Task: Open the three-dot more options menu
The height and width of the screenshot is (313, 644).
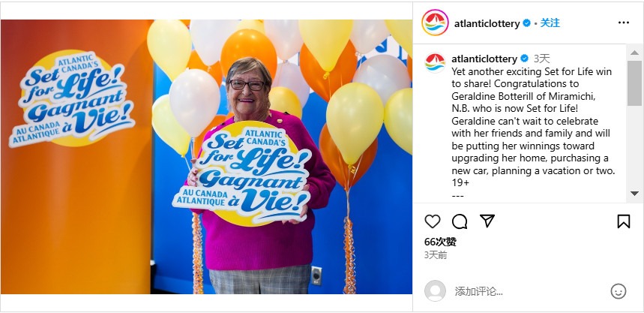Action: pos(624,23)
